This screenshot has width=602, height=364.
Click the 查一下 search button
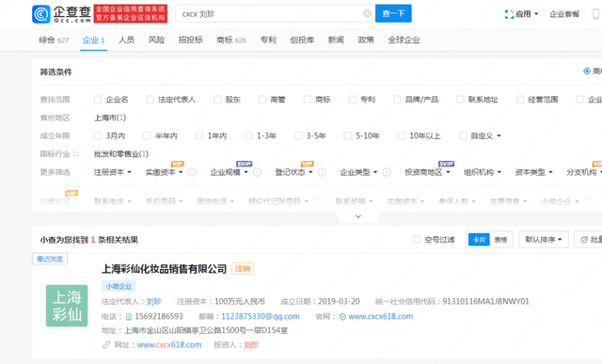tap(393, 13)
